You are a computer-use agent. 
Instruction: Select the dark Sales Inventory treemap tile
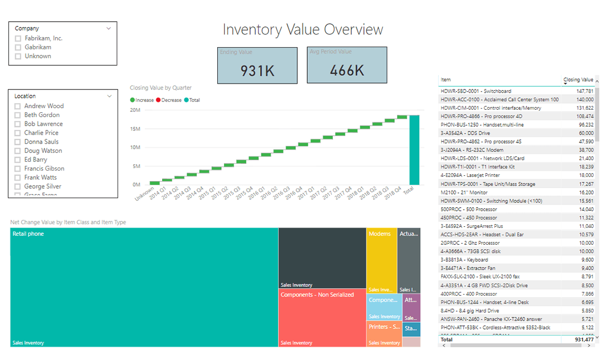click(x=322, y=258)
